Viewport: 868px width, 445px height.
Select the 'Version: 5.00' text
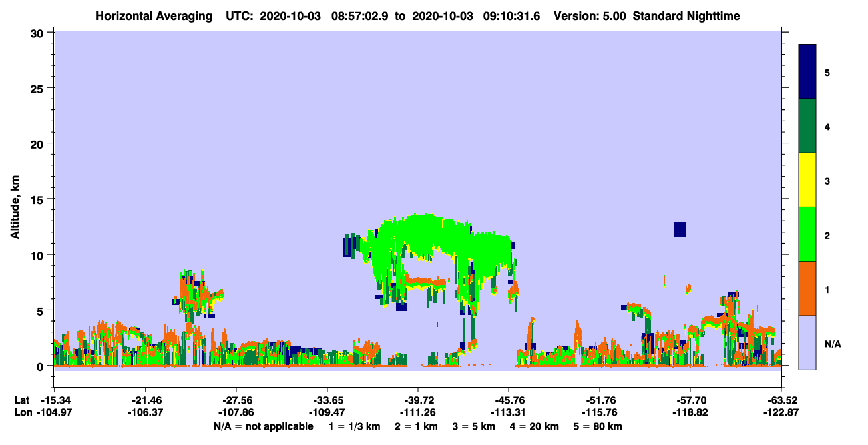point(588,15)
